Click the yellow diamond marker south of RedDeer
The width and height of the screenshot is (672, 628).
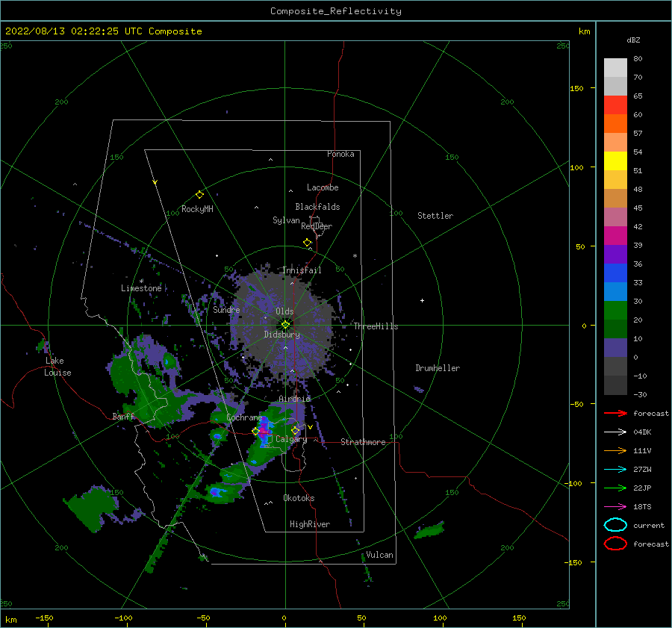[x=308, y=243]
